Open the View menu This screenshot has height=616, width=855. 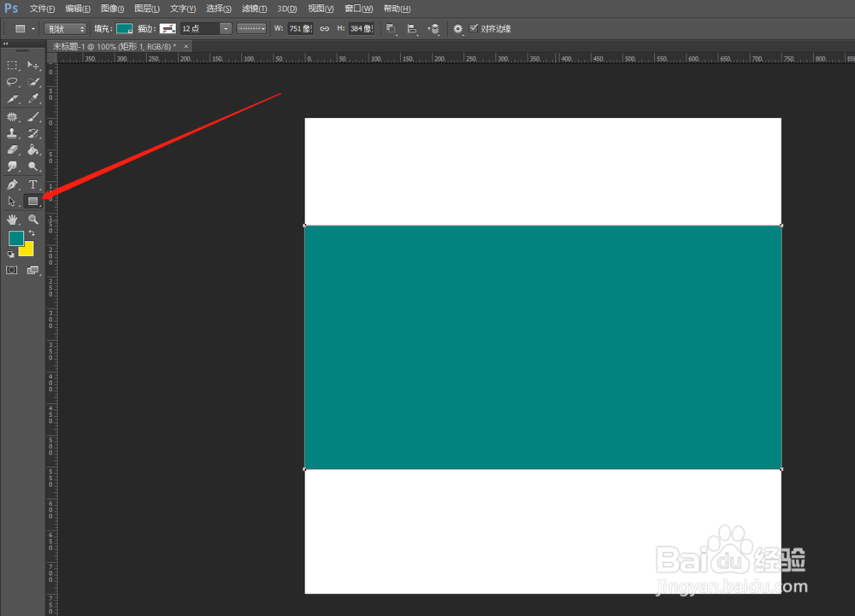coord(321,9)
